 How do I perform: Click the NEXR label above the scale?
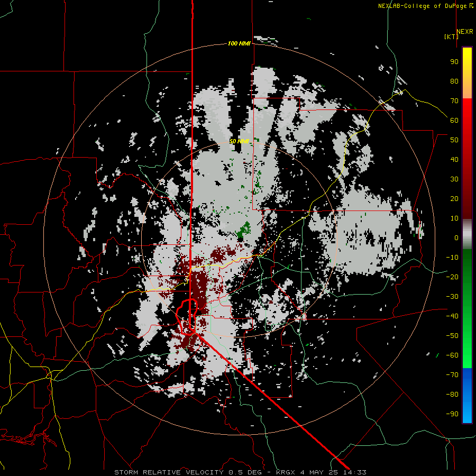coord(465,32)
